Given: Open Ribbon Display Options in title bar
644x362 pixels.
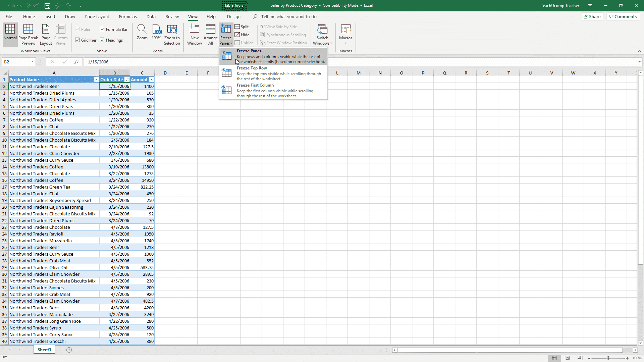Looking at the screenshot, I should (x=590, y=6).
